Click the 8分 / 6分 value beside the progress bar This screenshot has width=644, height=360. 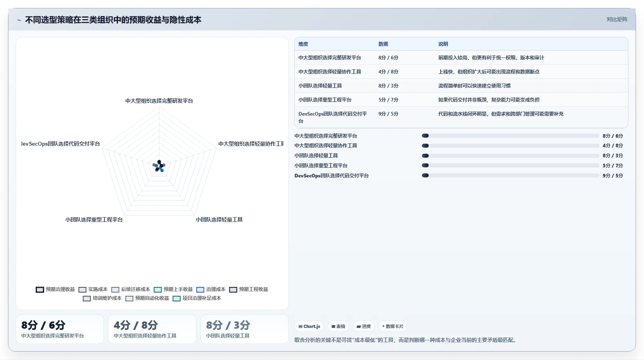(x=613, y=136)
